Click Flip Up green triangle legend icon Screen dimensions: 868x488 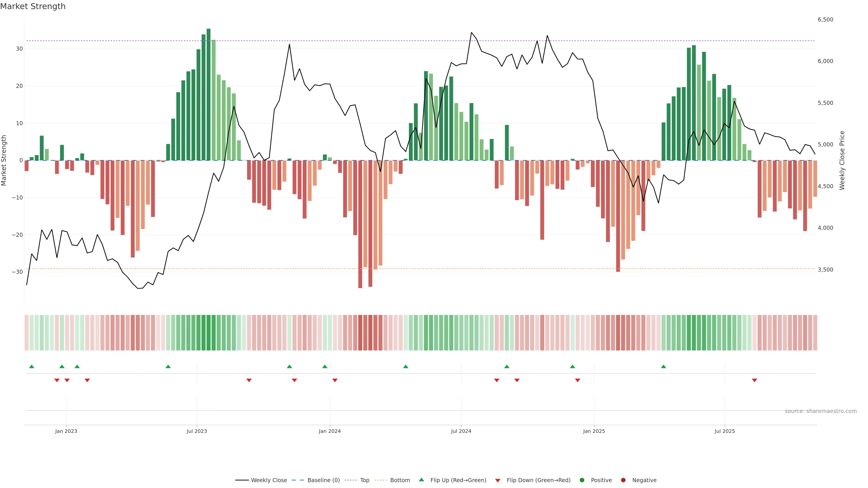click(421, 480)
